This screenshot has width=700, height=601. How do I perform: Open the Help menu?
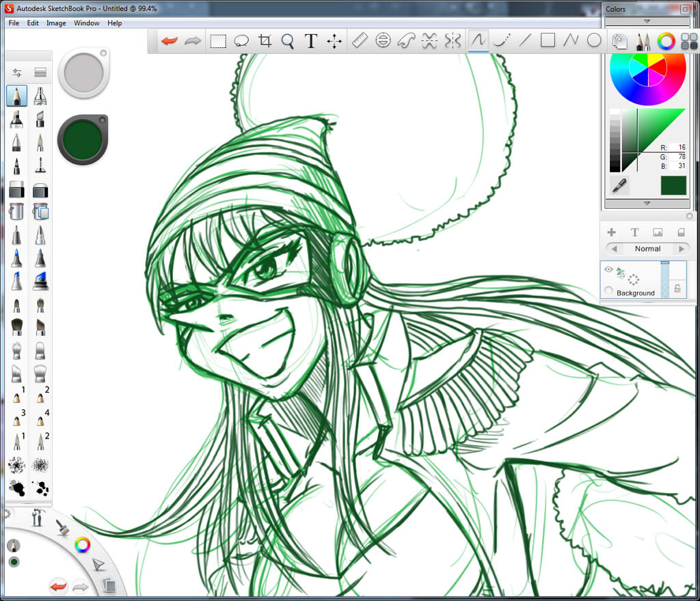[114, 23]
